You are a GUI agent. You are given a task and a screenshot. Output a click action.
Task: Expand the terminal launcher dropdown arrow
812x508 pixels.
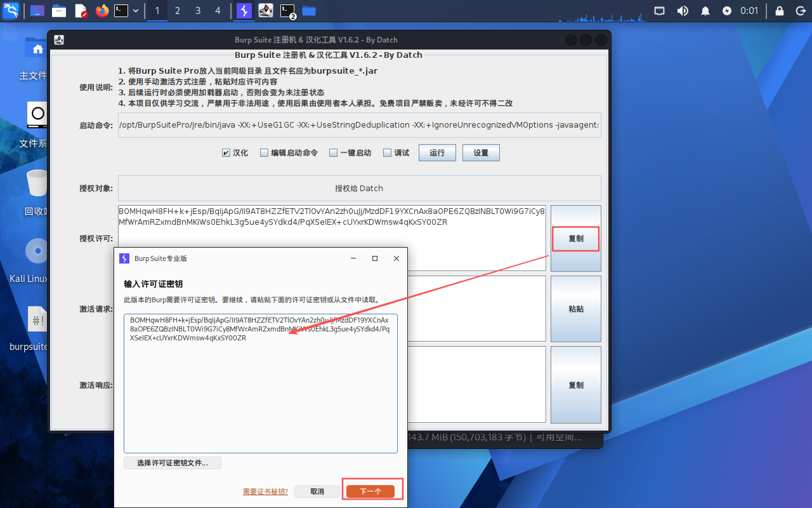136,11
